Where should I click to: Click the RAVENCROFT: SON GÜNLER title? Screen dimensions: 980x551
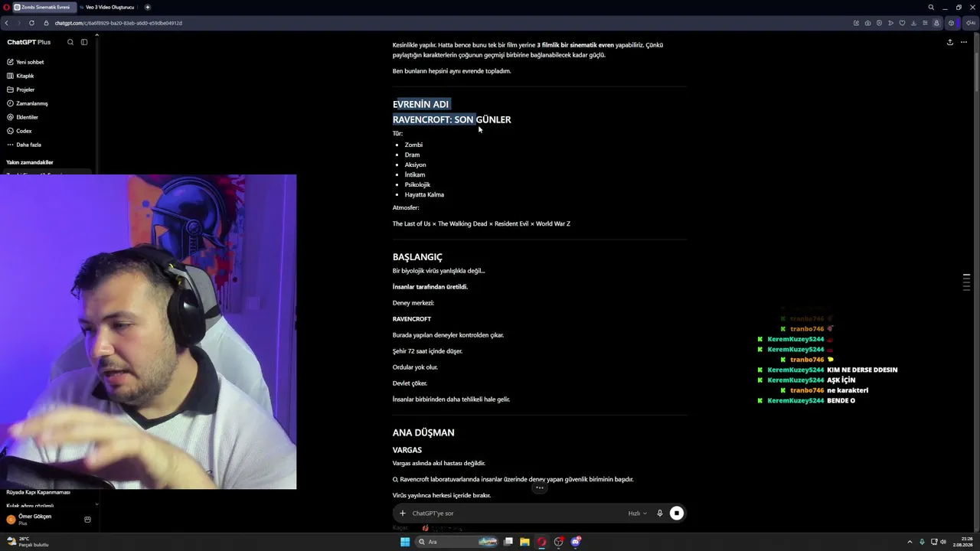(452, 119)
